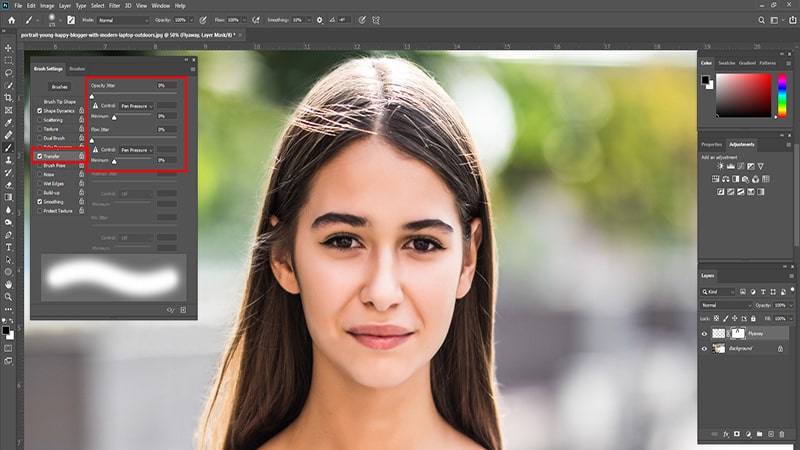Click the Home icon in options bar
The height and width of the screenshot is (450, 800).
(11, 20)
